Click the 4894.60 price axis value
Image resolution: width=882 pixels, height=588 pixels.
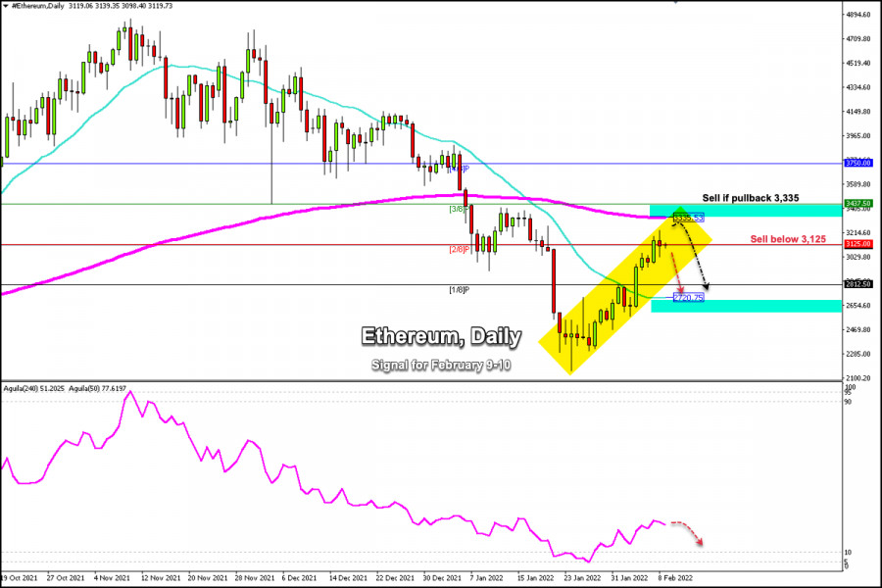857,15
